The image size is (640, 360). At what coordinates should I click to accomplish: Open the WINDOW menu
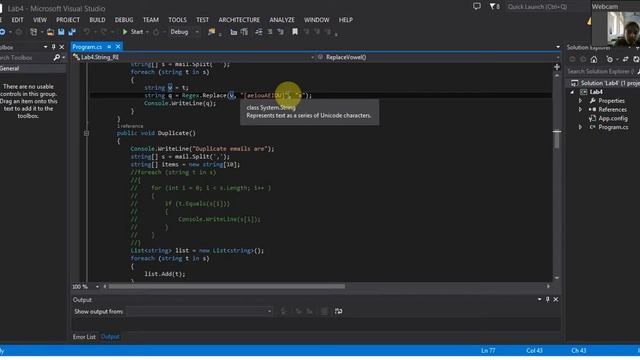316,20
